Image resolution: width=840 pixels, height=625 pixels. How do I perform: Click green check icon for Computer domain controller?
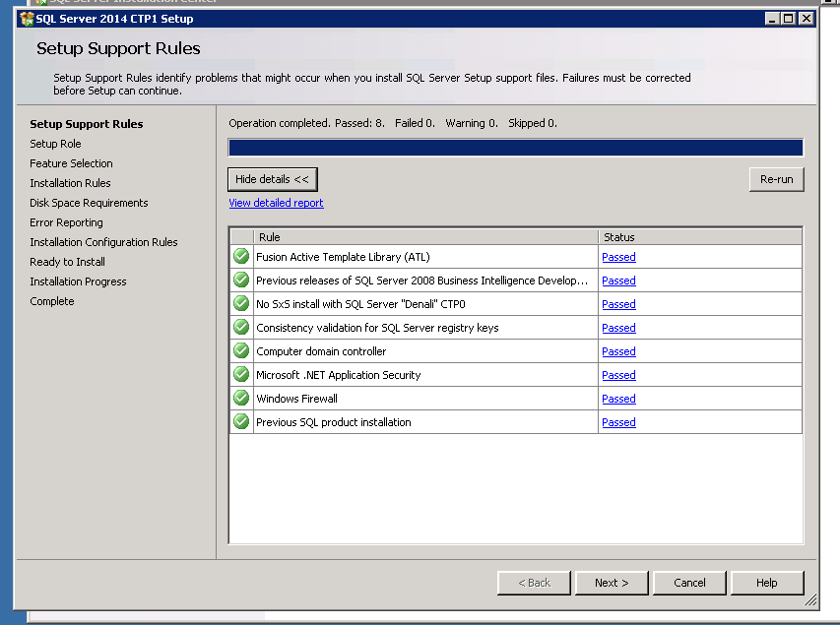pyautogui.click(x=241, y=351)
